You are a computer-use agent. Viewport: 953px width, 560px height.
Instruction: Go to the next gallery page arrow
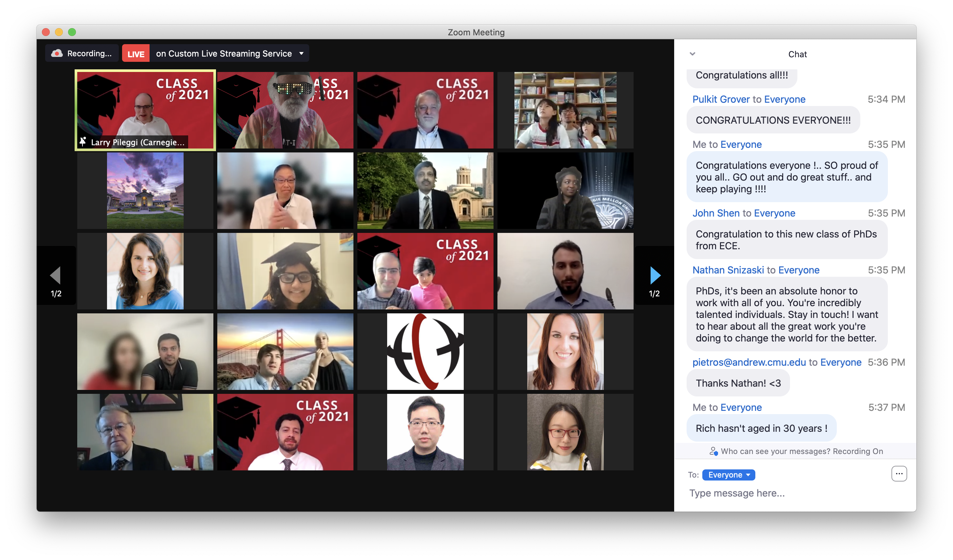655,275
